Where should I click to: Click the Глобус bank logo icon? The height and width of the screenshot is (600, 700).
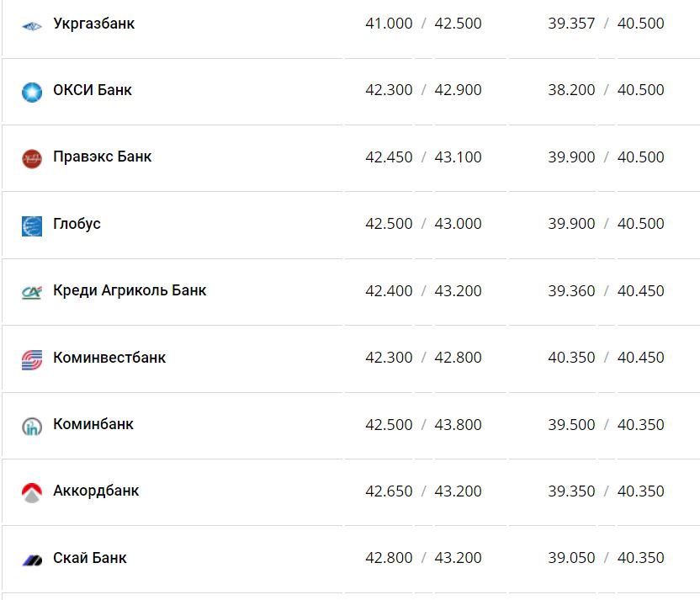coord(32,226)
